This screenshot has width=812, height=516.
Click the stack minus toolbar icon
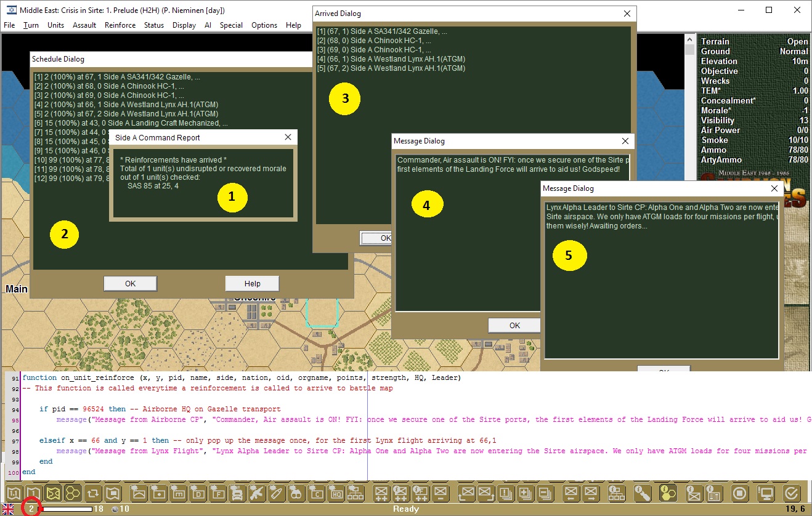[x=545, y=493]
